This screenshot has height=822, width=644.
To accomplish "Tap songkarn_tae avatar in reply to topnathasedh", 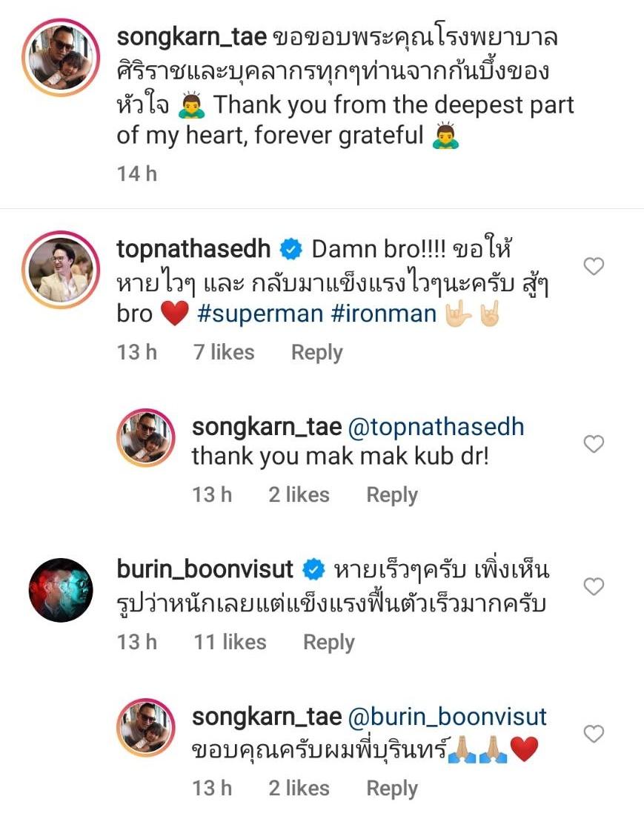I will coord(145,438).
